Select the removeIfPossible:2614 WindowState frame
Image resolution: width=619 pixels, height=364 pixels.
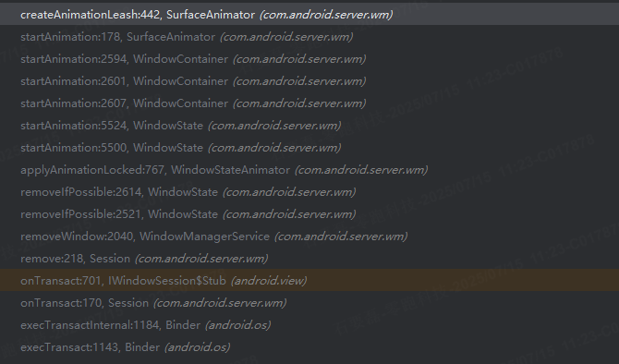click(309, 192)
